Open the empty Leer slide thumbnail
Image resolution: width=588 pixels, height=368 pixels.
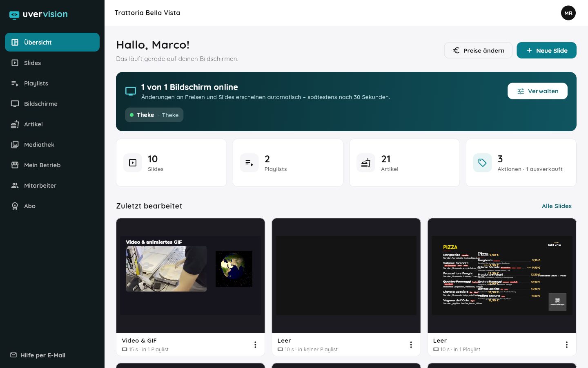pyautogui.click(x=346, y=276)
